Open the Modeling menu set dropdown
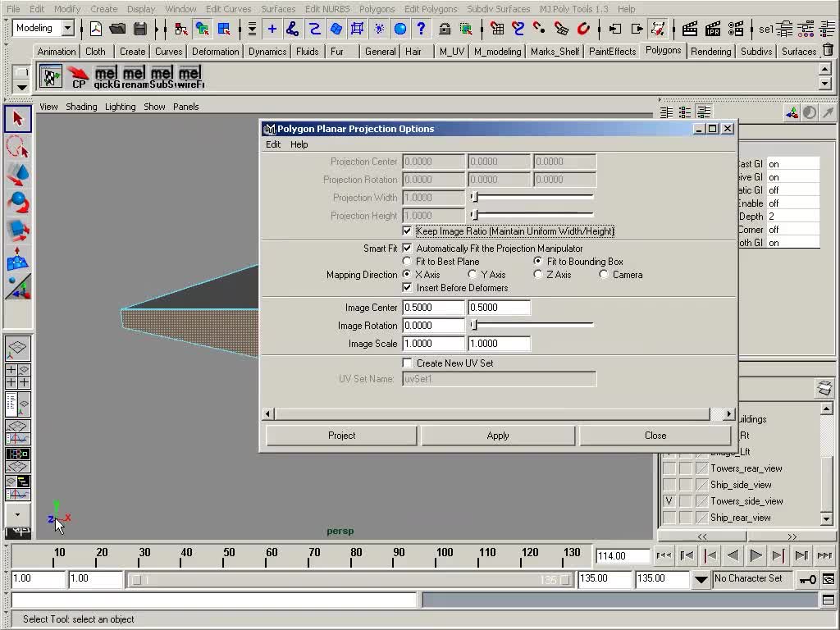Image resolution: width=840 pixels, height=630 pixels. pos(67,28)
